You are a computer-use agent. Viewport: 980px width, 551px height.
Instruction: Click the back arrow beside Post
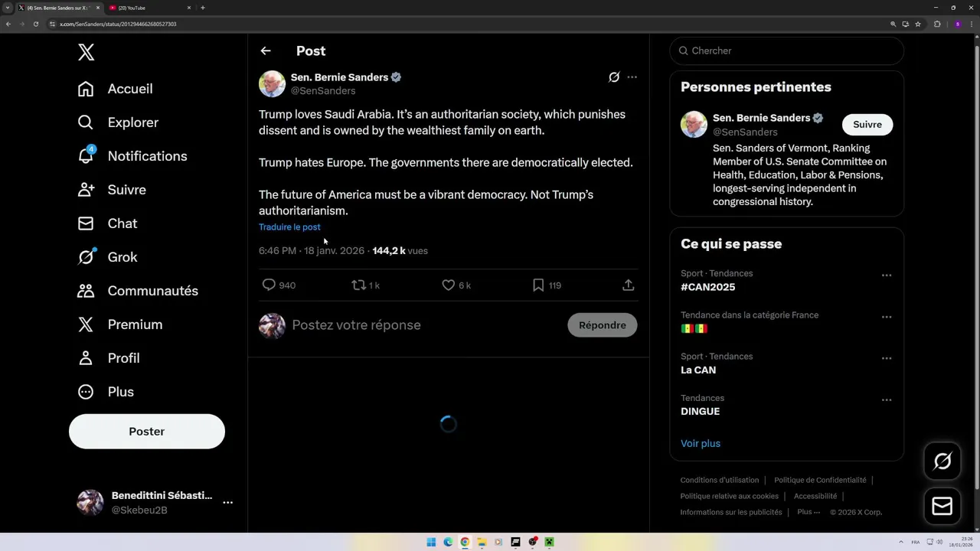coord(266,51)
